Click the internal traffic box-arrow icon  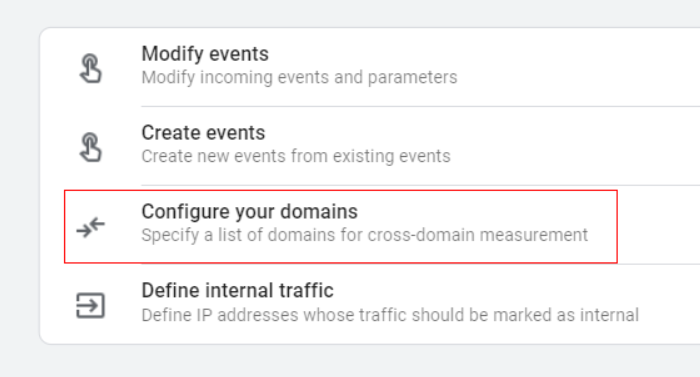(x=91, y=306)
